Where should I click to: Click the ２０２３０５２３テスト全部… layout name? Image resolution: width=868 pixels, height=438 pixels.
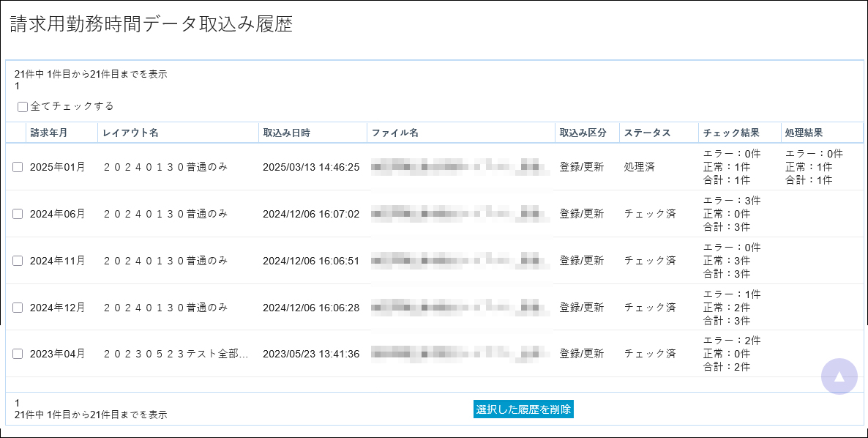tap(176, 354)
